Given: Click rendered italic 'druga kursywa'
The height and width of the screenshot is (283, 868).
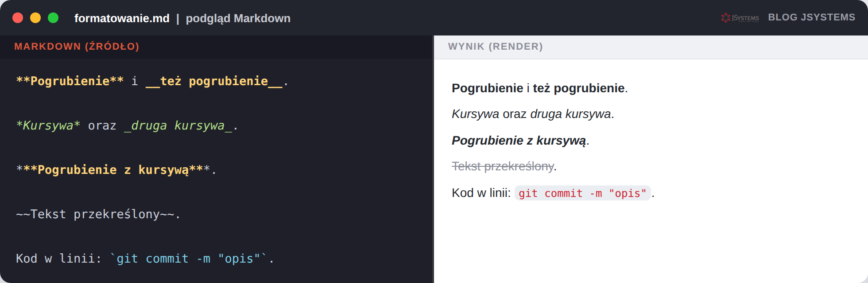Looking at the screenshot, I should click(571, 114).
